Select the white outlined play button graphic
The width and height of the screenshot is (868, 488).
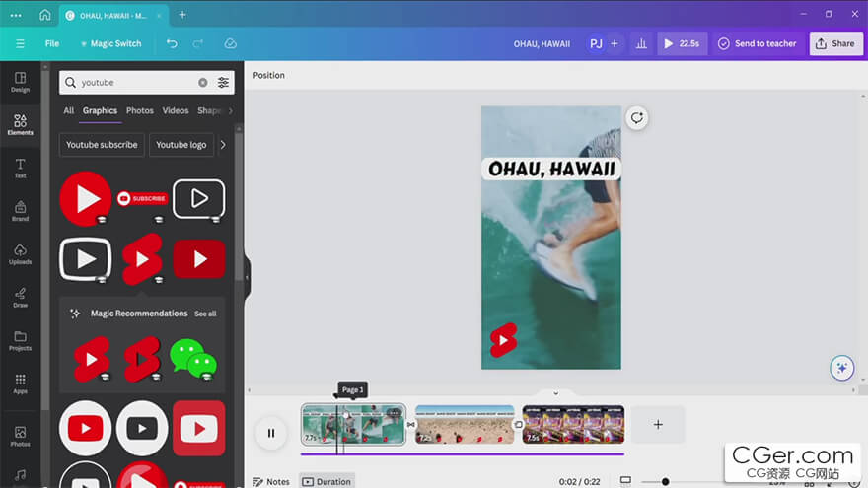[x=199, y=199]
